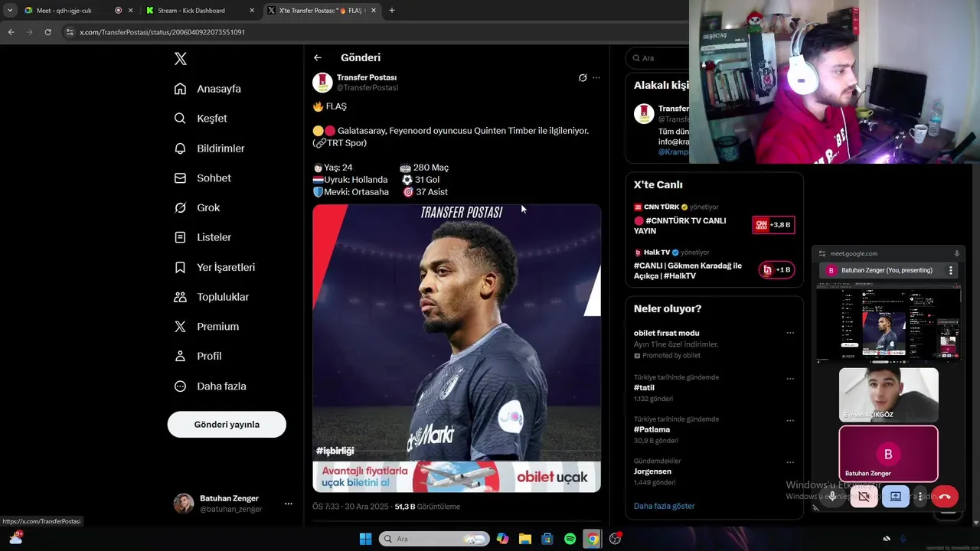
Task: Open a new browser tab with plus button
Action: click(392, 11)
